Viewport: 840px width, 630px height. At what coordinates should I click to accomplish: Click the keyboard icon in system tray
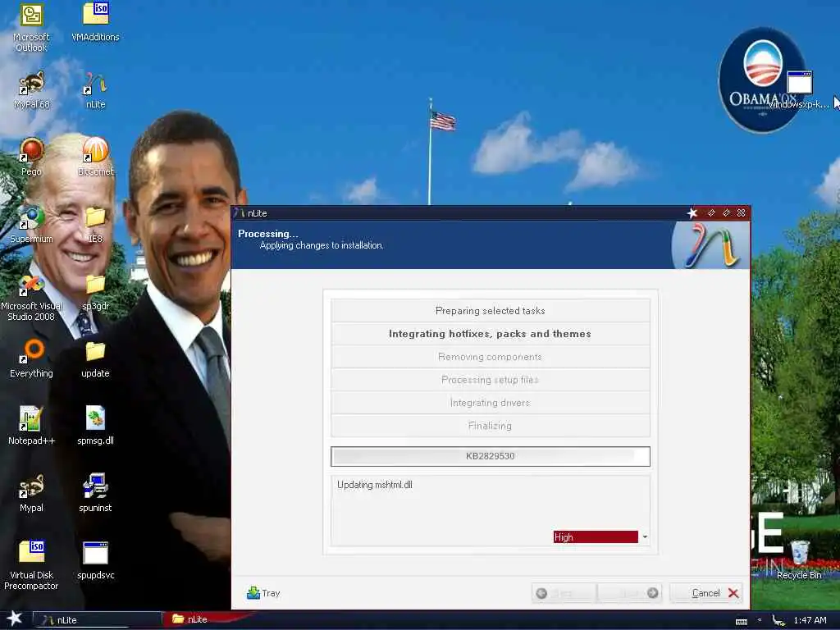click(742, 621)
